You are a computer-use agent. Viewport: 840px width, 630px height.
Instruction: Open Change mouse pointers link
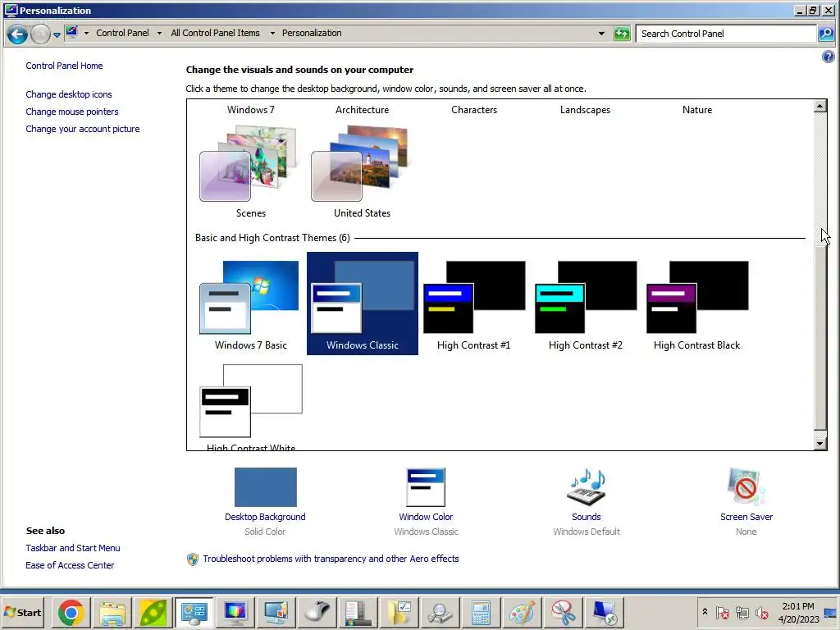tap(72, 112)
